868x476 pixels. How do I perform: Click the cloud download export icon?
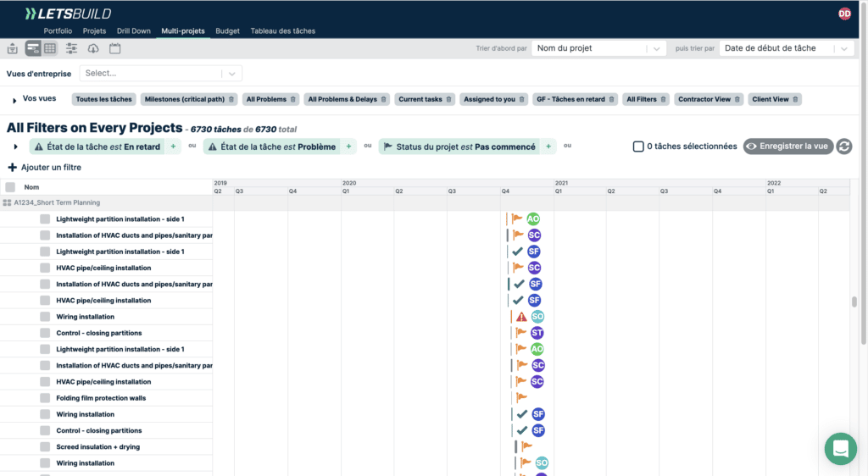pos(93,48)
